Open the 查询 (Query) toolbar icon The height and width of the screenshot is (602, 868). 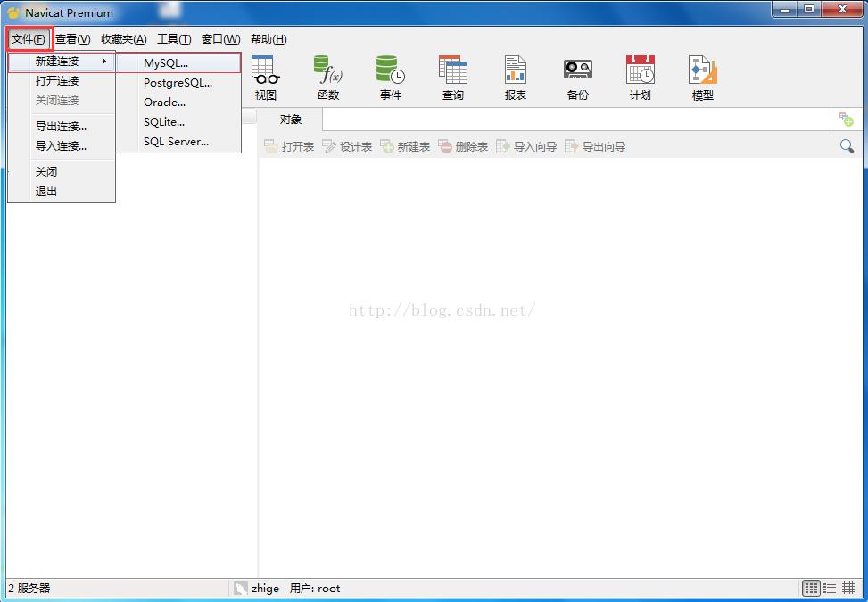[453, 78]
